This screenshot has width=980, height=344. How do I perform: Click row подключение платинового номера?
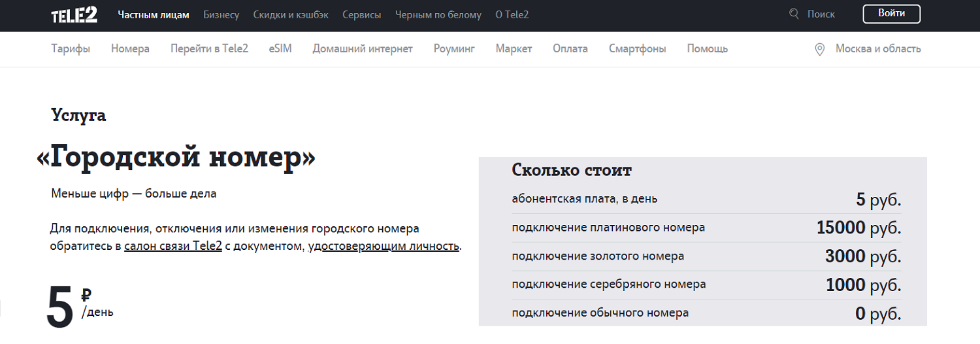coord(706,228)
